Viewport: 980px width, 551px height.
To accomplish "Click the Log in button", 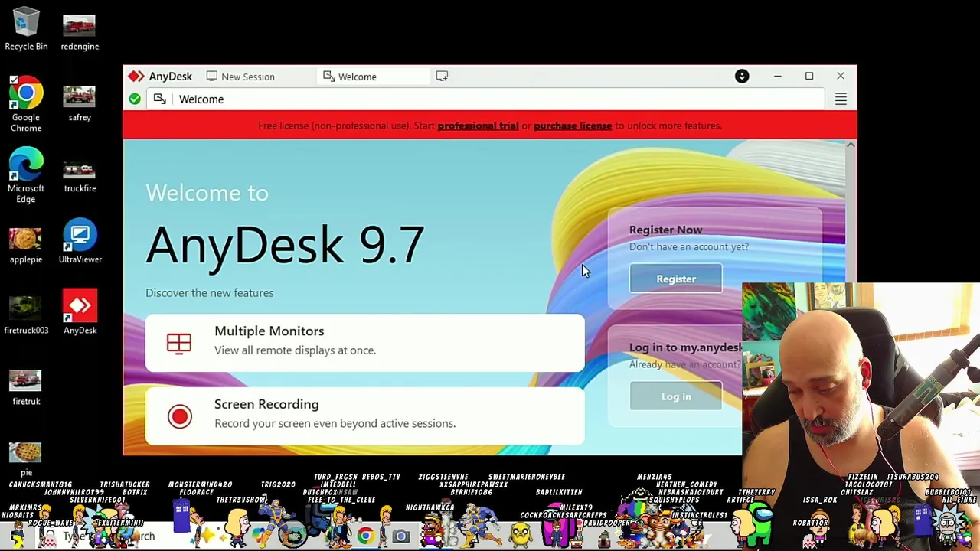I will (x=675, y=396).
